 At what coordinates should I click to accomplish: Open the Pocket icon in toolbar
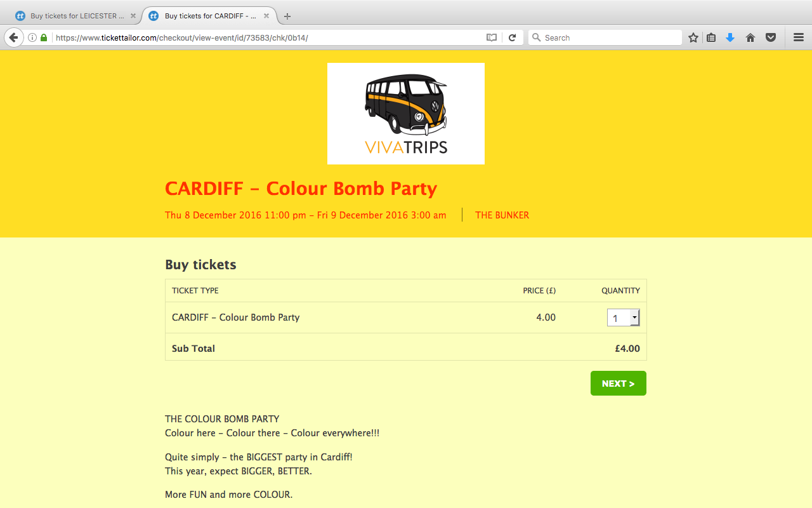771,37
